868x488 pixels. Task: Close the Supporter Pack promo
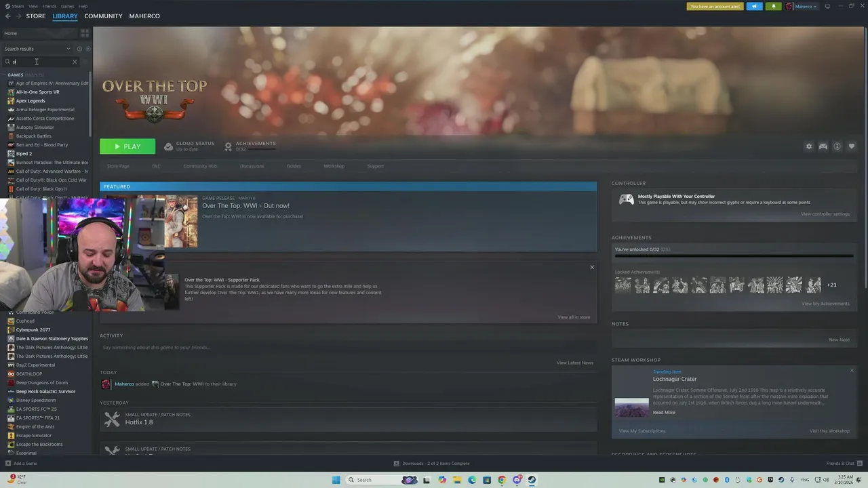pyautogui.click(x=592, y=267)
